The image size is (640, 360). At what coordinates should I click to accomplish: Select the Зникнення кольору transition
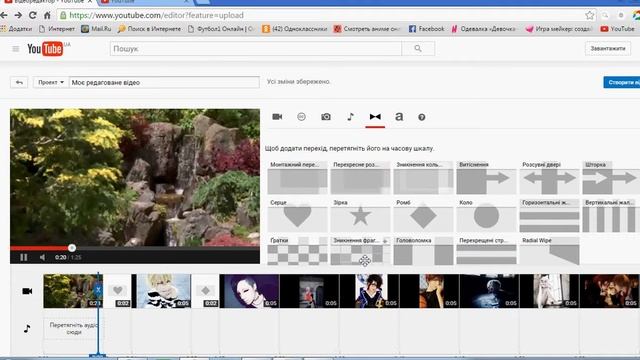(x=423, y=178)
